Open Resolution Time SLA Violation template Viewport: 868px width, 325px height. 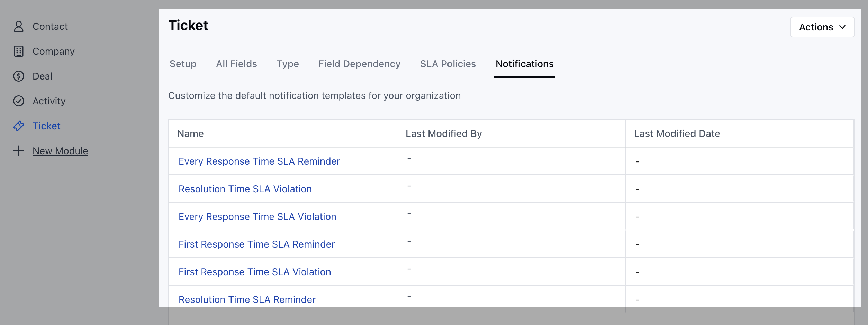(245, 189)
